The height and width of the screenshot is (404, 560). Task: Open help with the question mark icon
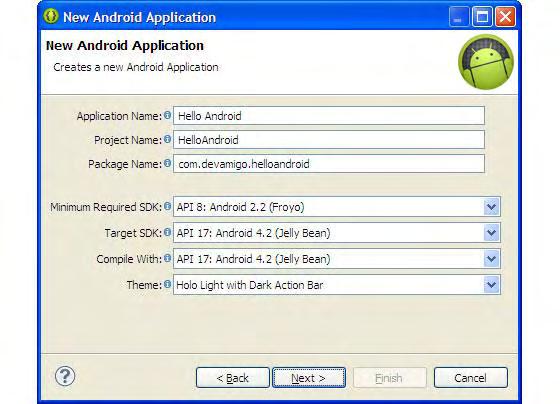pyautogui.click(x=65, y=376)
